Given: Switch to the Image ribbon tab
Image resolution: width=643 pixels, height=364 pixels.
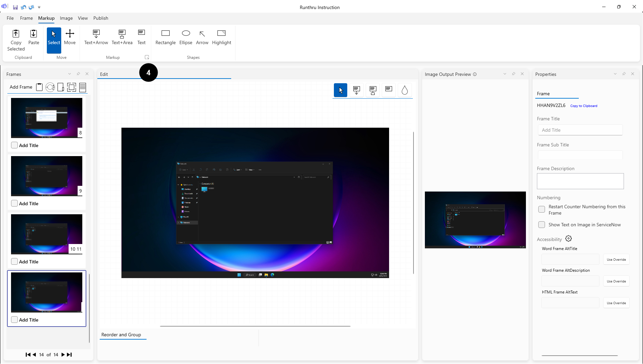Looking at the screenshot, I should pos(66,18).
